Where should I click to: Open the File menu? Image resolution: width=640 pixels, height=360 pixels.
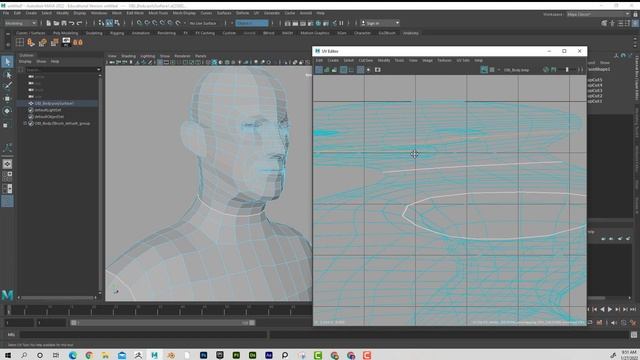pyautogui.click(x=6, y=13)
